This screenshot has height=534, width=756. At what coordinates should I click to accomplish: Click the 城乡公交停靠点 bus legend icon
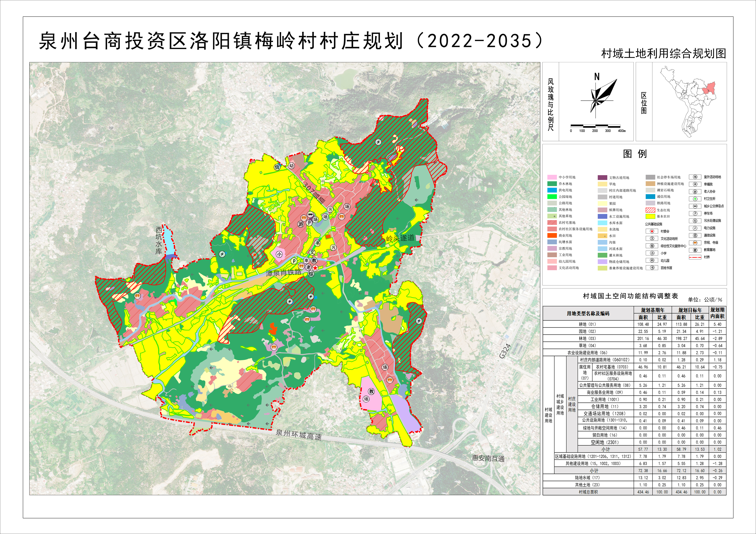pyautogui.click(x=695, y=206)
